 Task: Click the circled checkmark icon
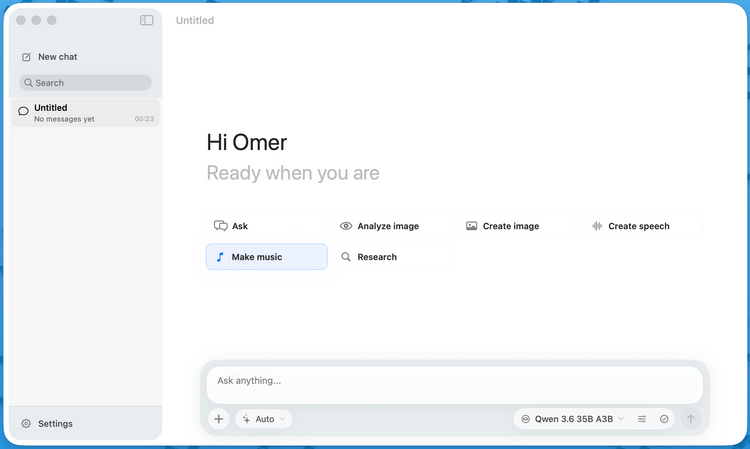point(664,419)
